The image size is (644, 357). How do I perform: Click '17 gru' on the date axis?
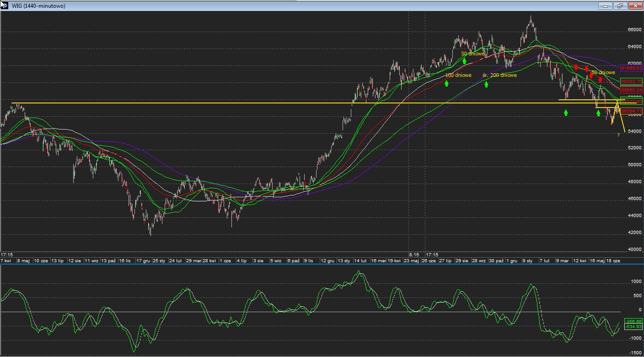(143, 260)
